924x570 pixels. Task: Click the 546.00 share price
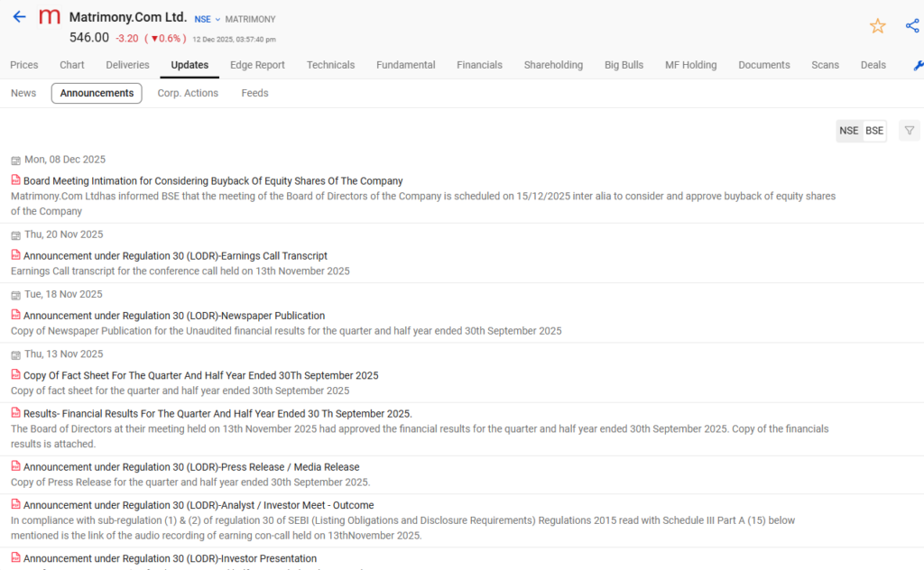89,38
